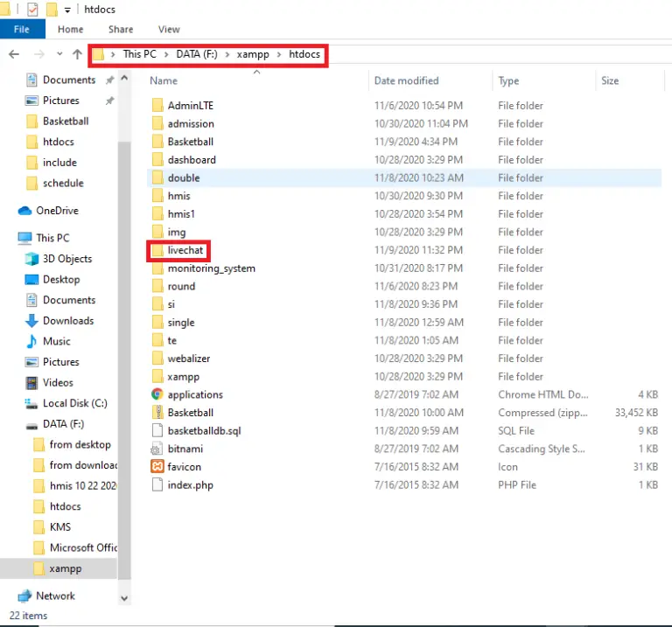Collapse the This PC tree node
Screen dimensions: 672x627
pyautogui.click(x=8, y=238)
